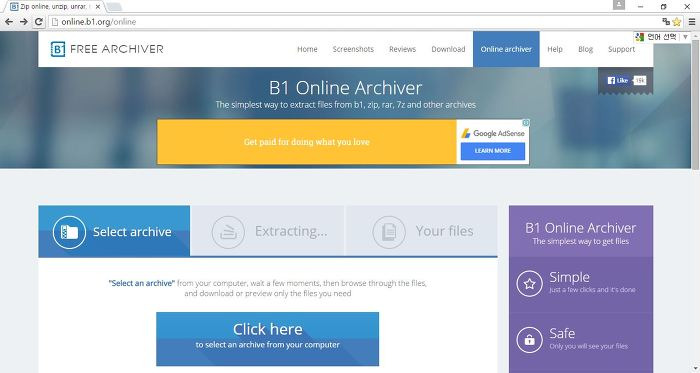The image size is (700, 373).
Task: Open the Download menu item
Action: 448,49
